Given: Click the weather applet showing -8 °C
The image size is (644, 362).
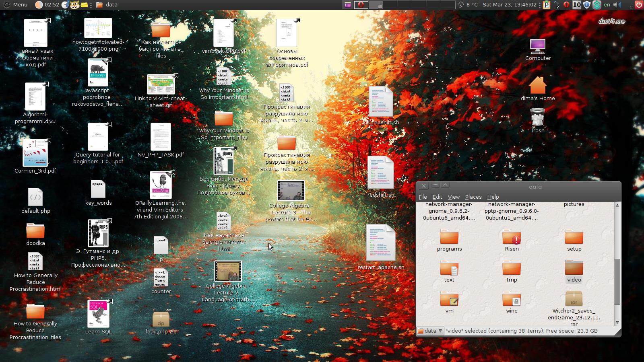Looking at the screenshot, I should coord(468,5).
